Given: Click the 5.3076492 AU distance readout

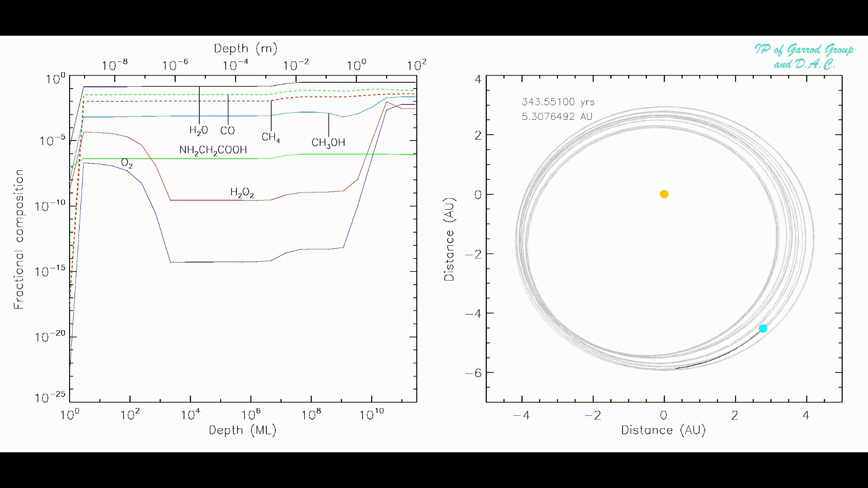Looking at the screenshot, I should coord(557,117).
